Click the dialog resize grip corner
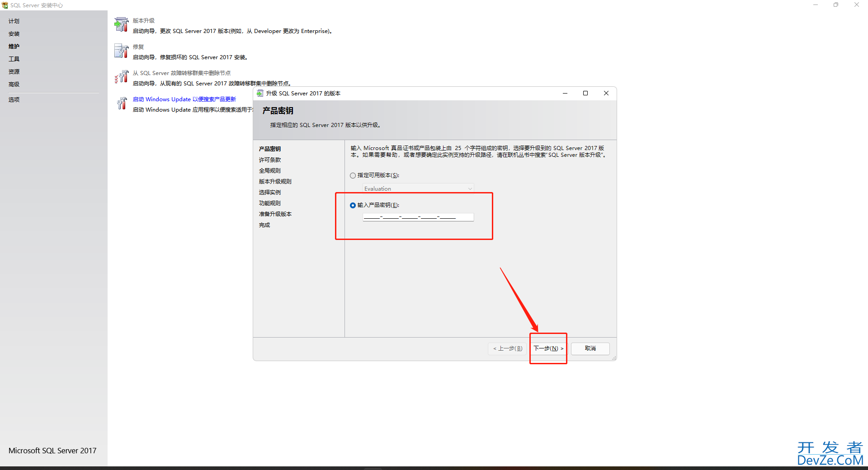 click(x=614, y=358)
